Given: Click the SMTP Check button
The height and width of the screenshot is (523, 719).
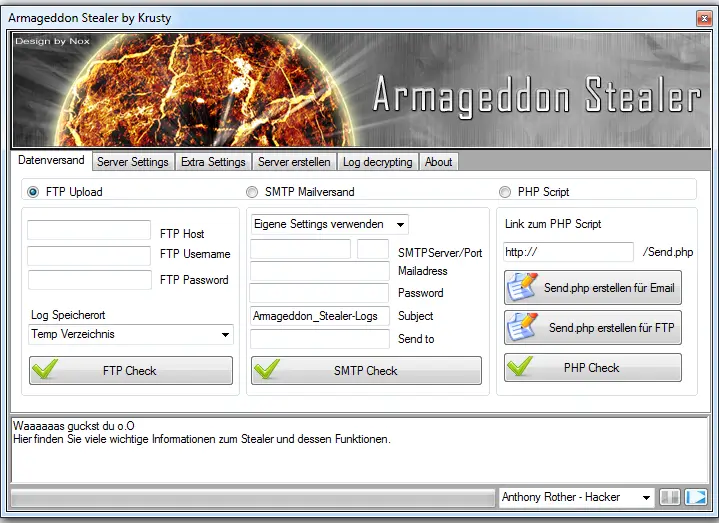Looking at the screenshot, I should point(366,370).
